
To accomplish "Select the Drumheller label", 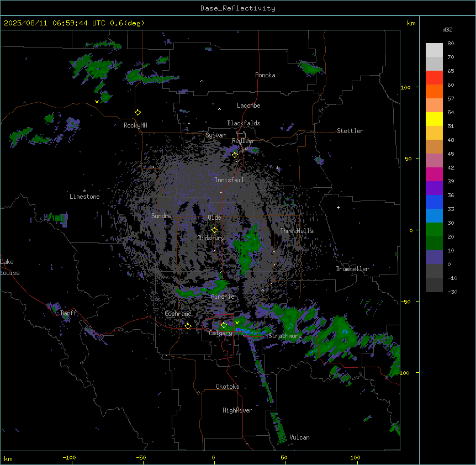I will coord(352,269).
